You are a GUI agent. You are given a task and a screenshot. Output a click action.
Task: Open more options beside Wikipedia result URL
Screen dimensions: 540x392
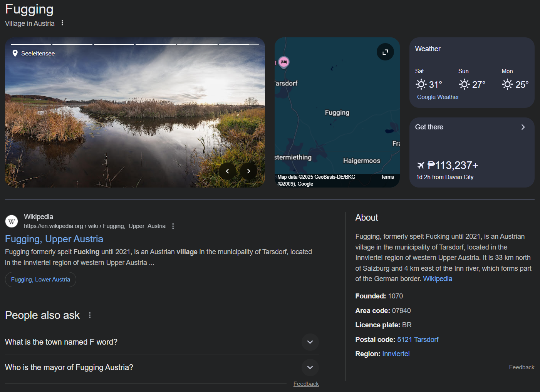point(173,226)
